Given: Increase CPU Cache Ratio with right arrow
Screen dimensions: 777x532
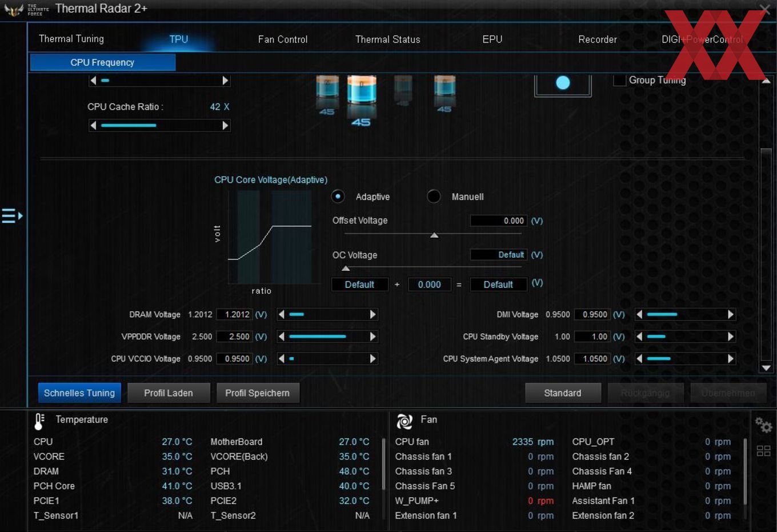Looking at the screenshot, I should pyautogui.click(x=225, y=125).
